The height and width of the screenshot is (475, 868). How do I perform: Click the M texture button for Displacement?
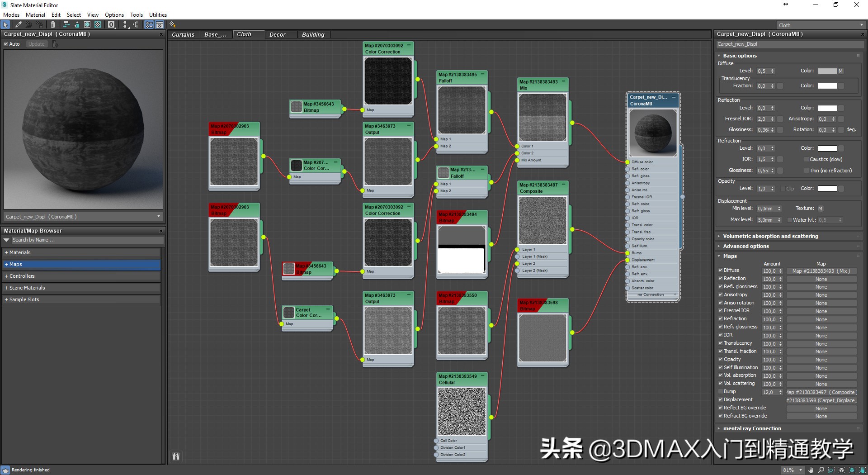point(821,208)
